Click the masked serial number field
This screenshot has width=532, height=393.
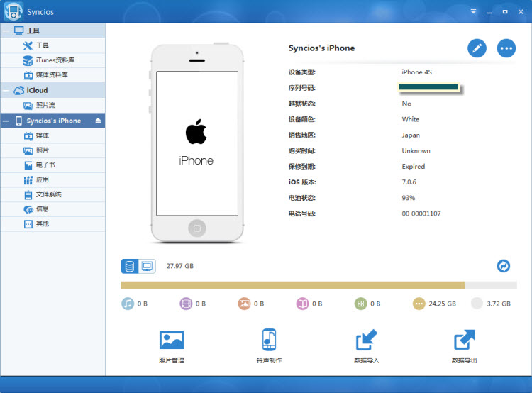(x=428, y=87)
